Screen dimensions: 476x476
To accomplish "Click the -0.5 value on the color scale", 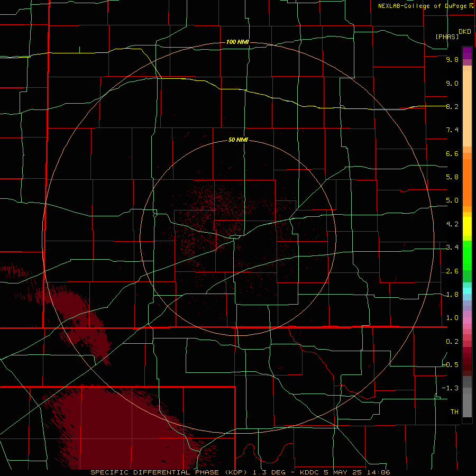I will pyautogui.click(x=451, y=365).
